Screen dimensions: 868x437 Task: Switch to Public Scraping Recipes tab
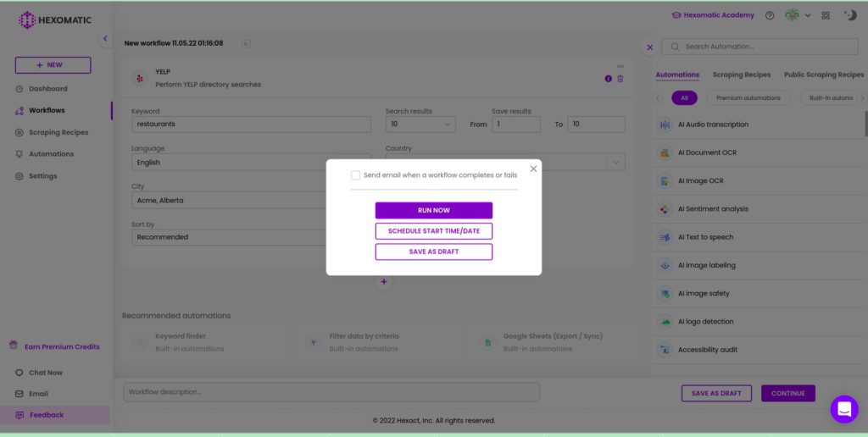click(x=824, y=75)
